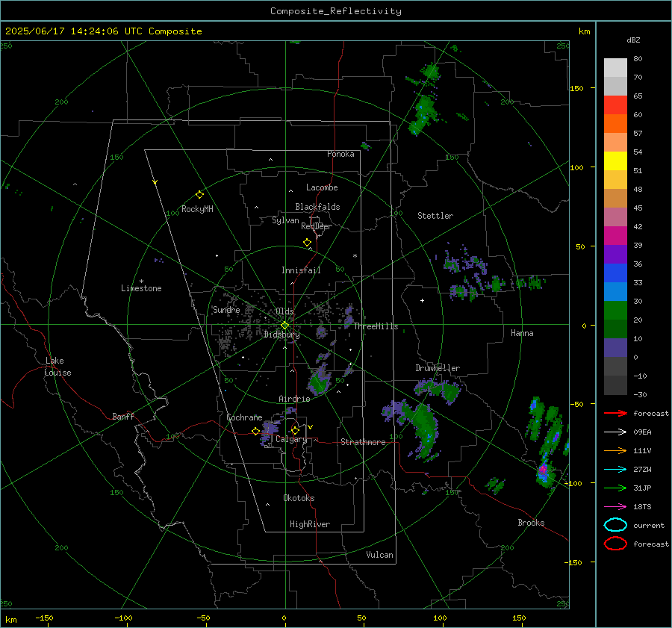Click the 2025/06/17 14:24:06 UTC timestamp
This screenshot has width=672, height=628.
(103, 31)
